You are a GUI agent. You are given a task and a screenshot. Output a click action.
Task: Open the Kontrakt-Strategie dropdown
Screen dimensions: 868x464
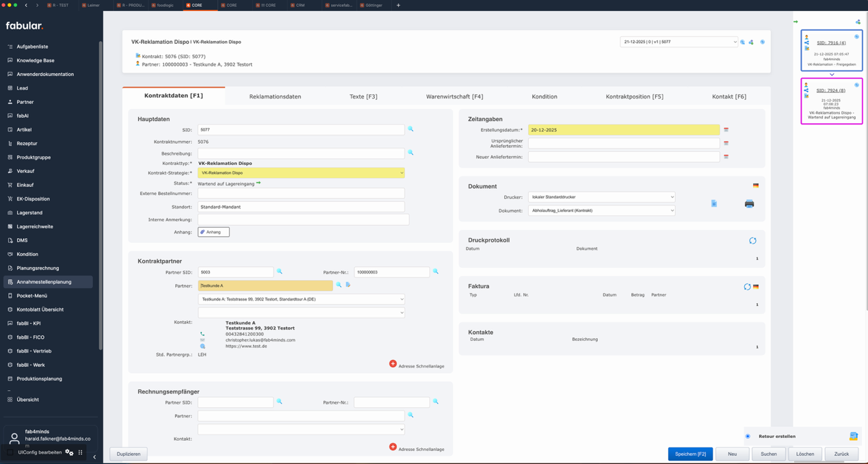[301, 173]
